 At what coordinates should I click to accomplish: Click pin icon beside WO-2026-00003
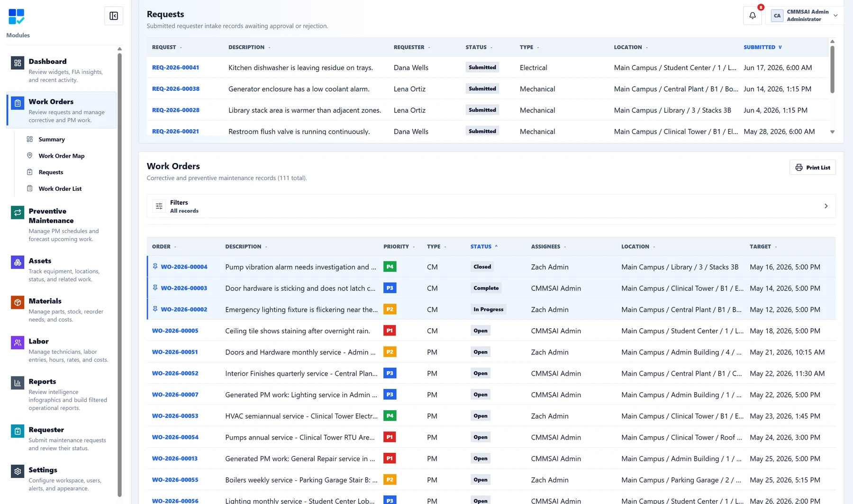(x=155, y=288)
